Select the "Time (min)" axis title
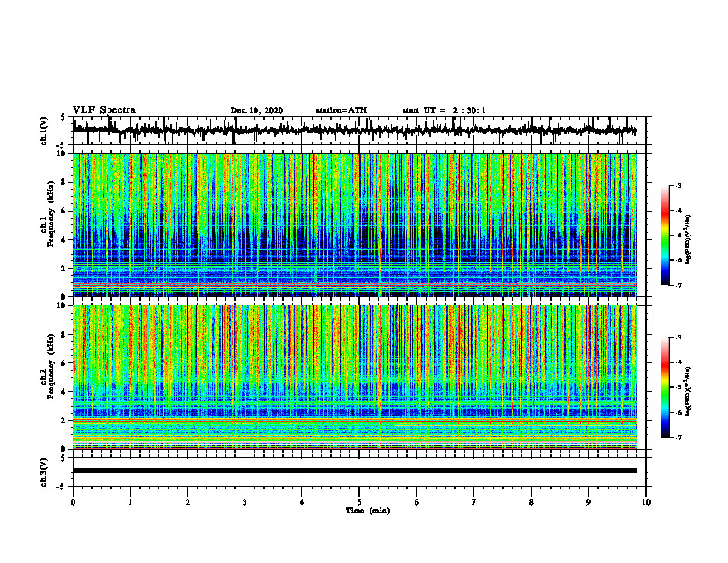728x563 pixels. [x=368, y=511]
